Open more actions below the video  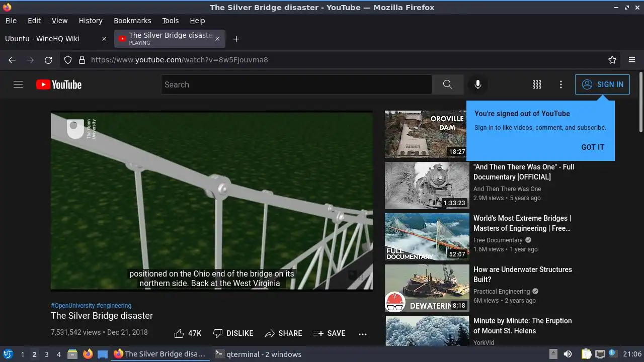[x=363, y=334]
